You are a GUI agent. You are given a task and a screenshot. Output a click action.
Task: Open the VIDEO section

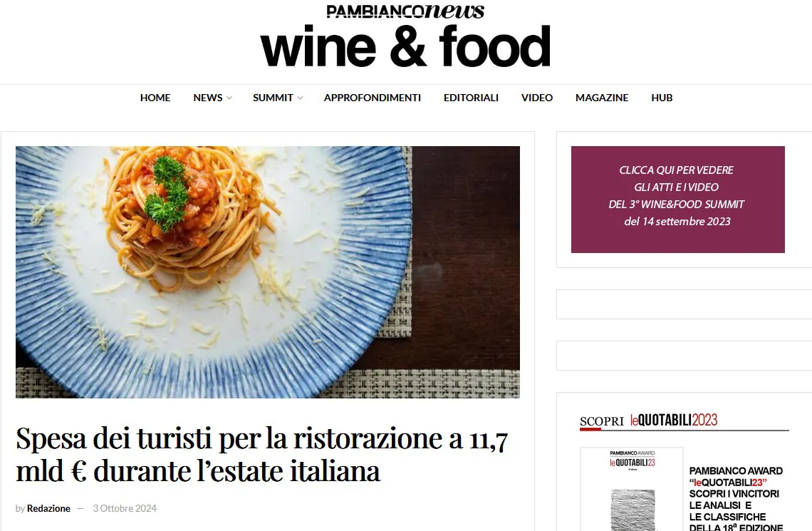pos(537,98)
